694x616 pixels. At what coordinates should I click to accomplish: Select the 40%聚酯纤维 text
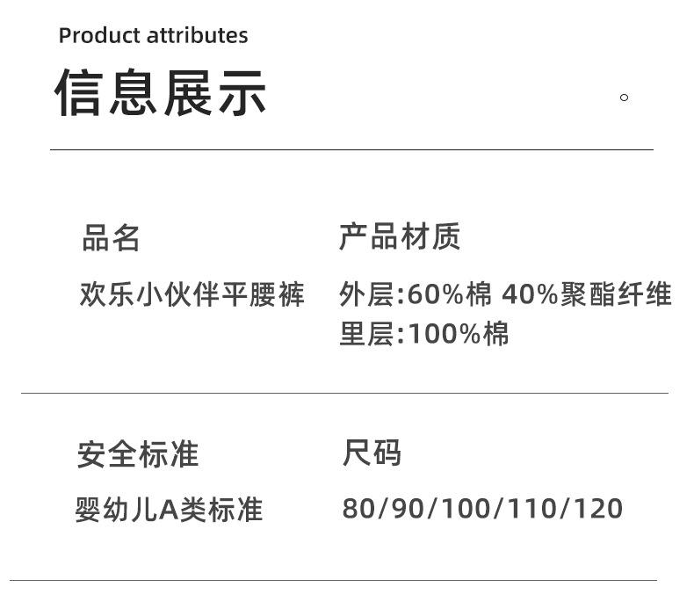coord(586,294)
